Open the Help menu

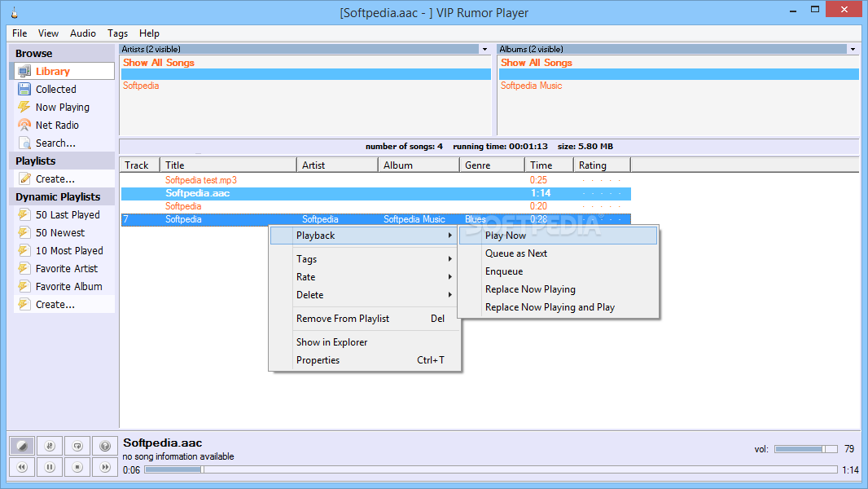[149, 33]
